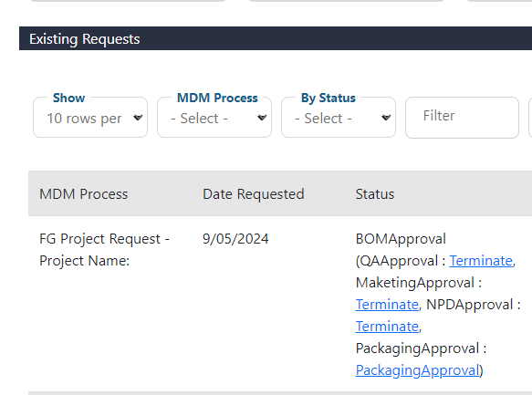Click the chevron arrow in Show dropdown

point(138,118)
